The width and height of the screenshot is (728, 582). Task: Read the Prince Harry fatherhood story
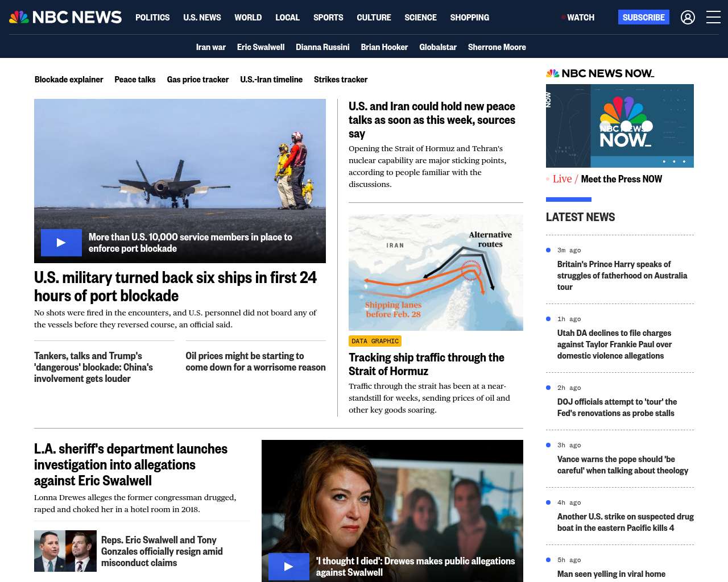622,276
